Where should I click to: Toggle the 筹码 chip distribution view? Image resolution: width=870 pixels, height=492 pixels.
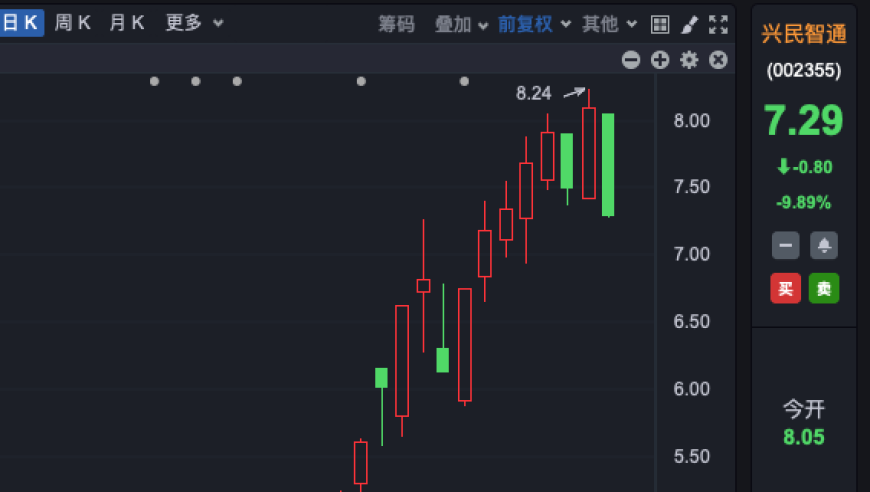coord(396,24)
